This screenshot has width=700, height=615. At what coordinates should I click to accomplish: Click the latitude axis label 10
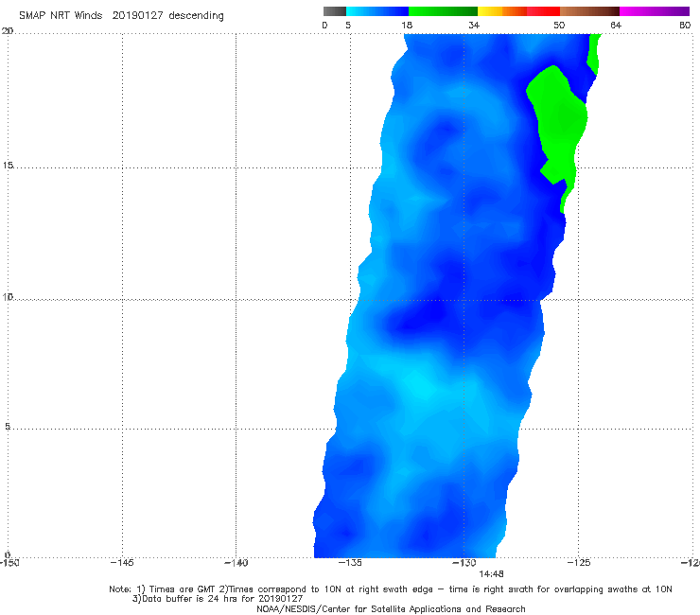tap(8, 296)
